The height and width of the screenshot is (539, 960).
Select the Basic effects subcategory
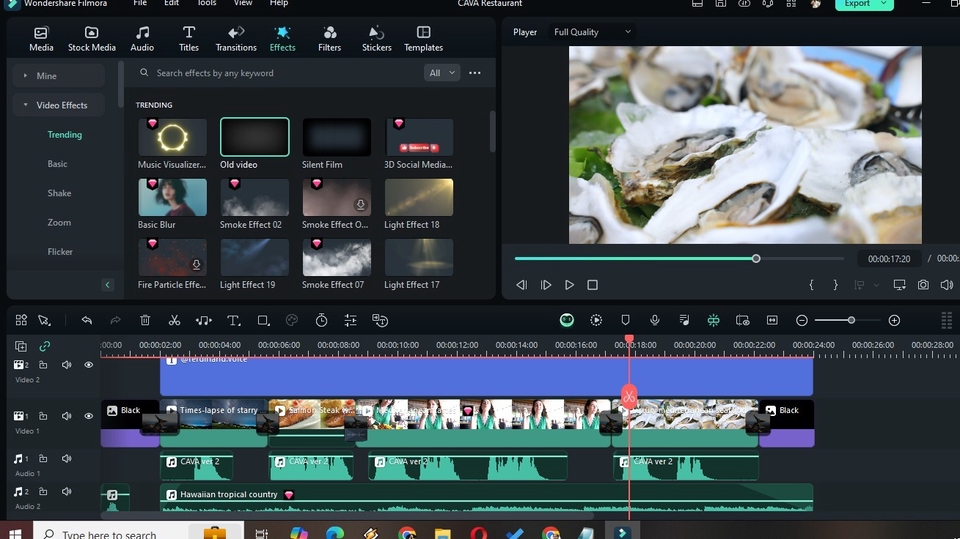click(58, 164)
